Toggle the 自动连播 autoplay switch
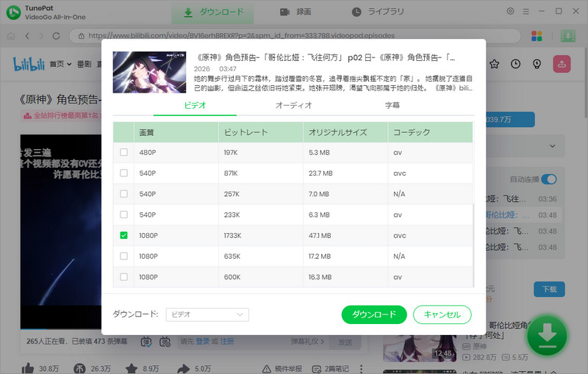588x374 pixels. point(549,179)
